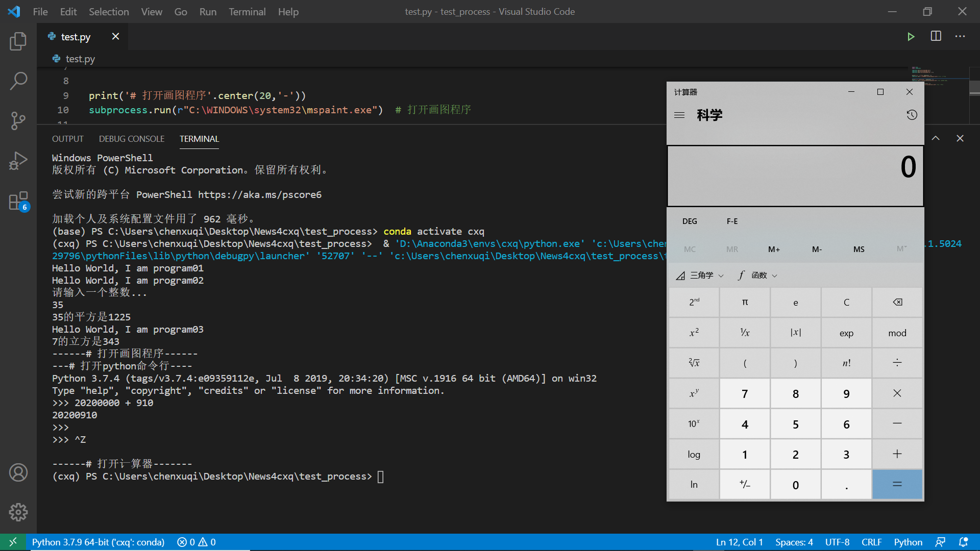
Task: Open the Search panel
Action: [18, 81]
